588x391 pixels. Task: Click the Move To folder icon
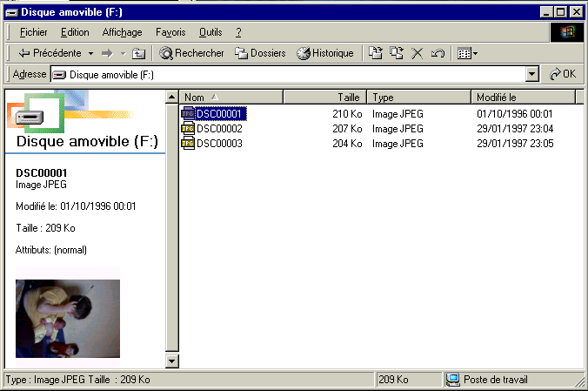coord(376,53)
